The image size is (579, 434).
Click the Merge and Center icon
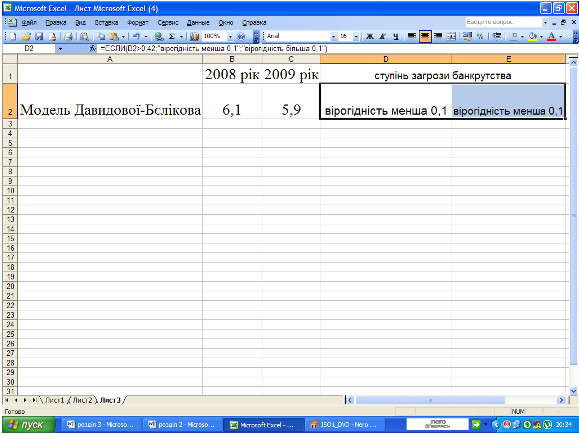451,36
